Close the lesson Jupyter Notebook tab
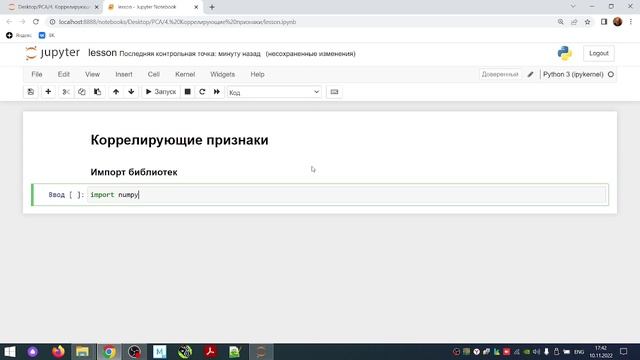The image size is (640, 360). (196, 7)
